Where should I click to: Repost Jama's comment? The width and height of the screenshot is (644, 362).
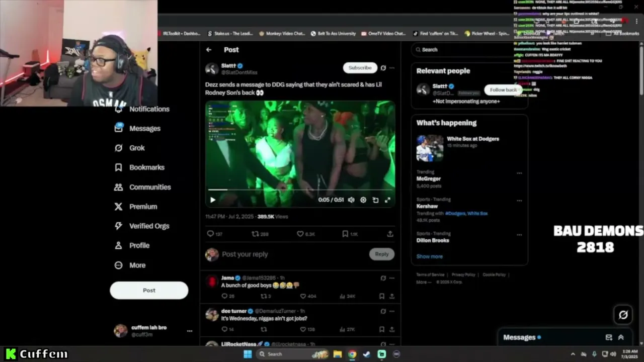point(266,297)
